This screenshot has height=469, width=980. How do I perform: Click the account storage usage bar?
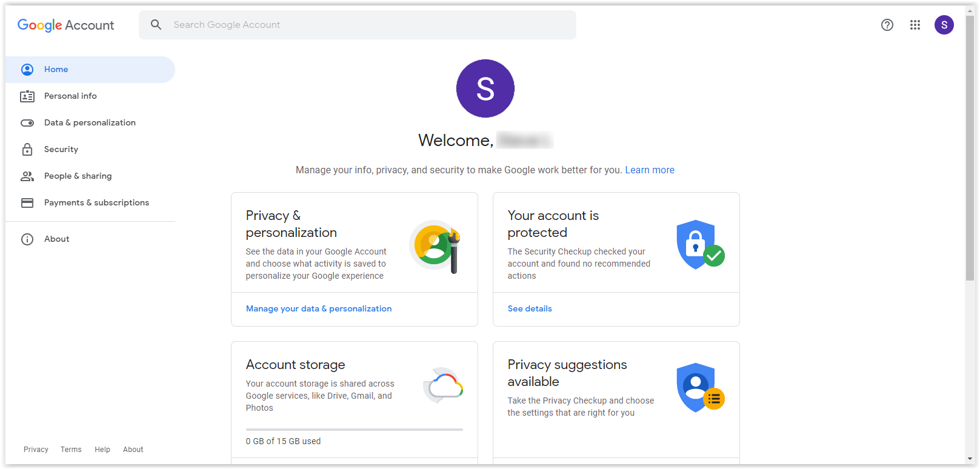pos(354,429)
